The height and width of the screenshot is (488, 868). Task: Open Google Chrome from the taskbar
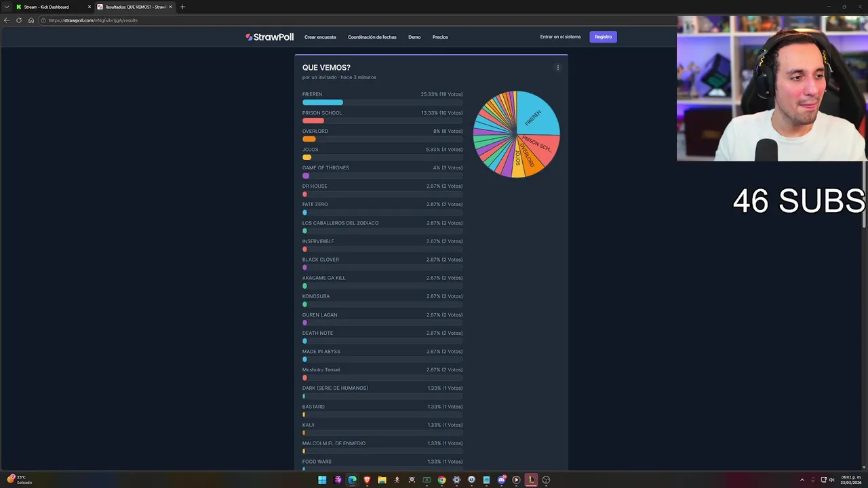[441, 480]
